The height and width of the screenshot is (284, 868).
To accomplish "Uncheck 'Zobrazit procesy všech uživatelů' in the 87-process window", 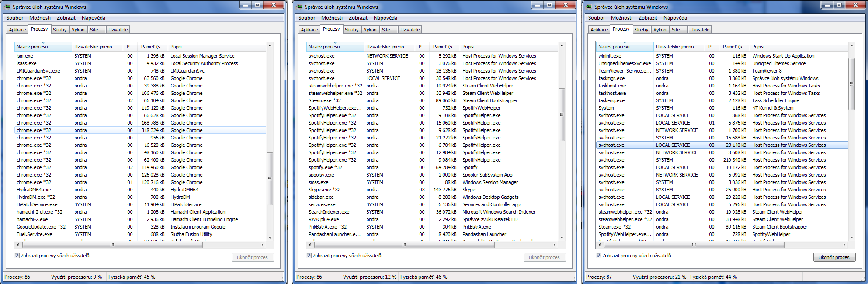I will point(599,256).
